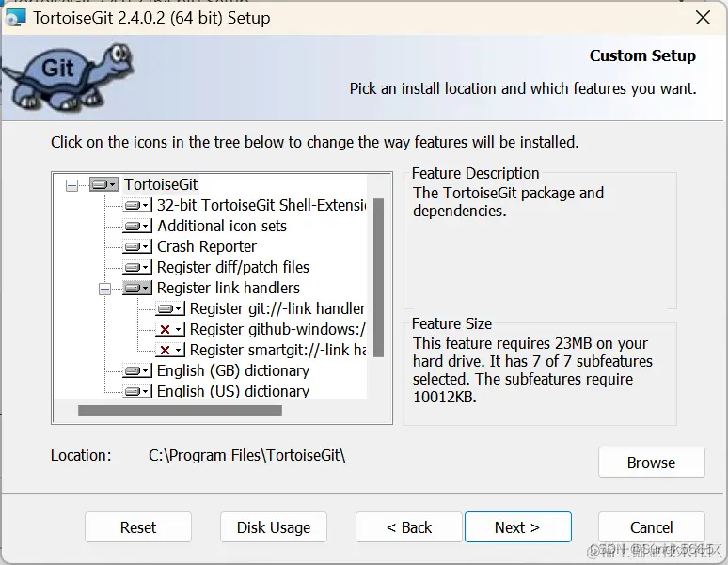The height and width of the screenshot is (565, 728).
Task: Select Register git://-link handler feature
Action: [x=277, y=308]
